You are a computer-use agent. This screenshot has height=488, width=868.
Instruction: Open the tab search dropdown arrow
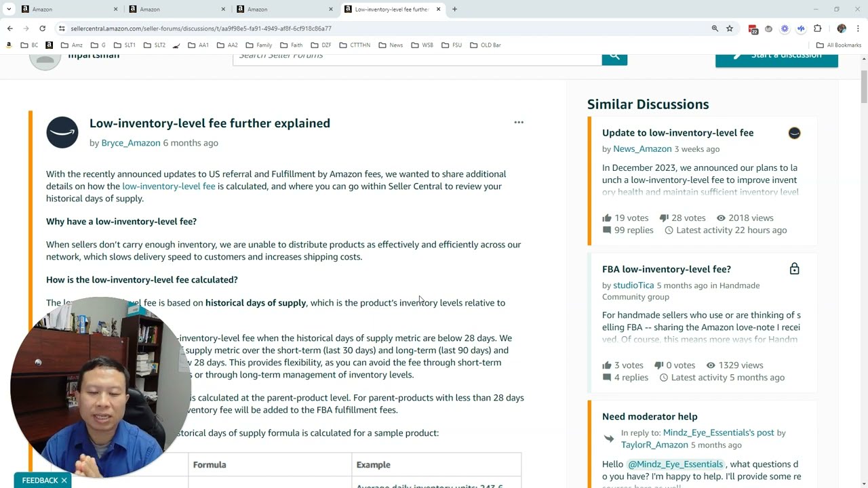click(x=9, y=9)
